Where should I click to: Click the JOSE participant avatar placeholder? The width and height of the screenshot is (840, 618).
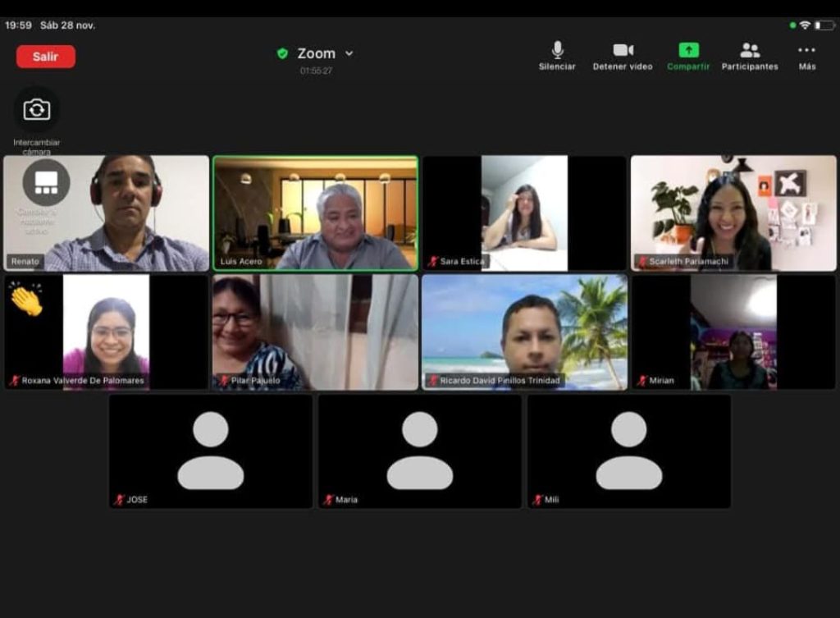point(211,451)
